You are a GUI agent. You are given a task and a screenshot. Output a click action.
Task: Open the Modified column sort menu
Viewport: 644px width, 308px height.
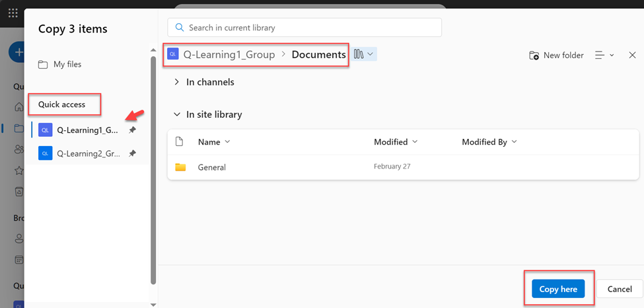pos(395,142)
